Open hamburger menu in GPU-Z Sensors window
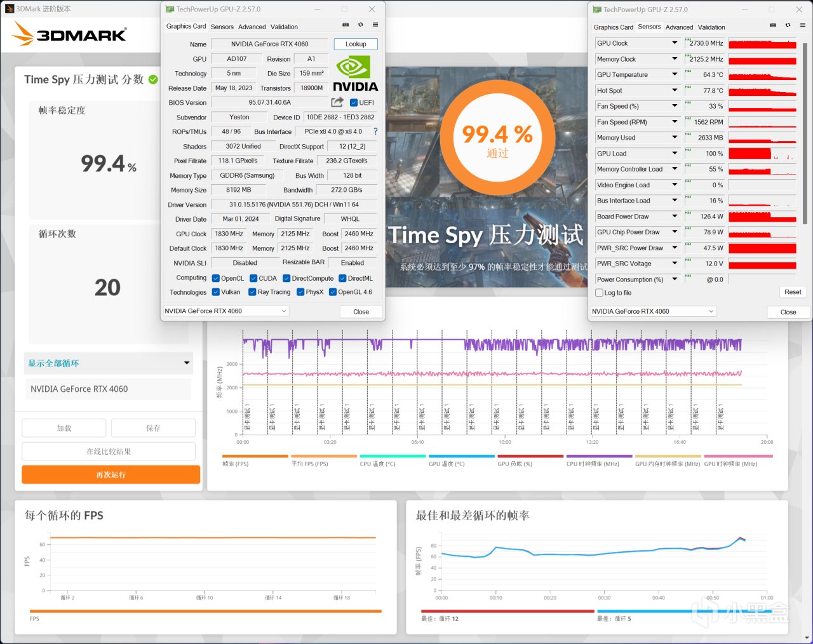The image size is (813, 644). [x=803, y=25]
